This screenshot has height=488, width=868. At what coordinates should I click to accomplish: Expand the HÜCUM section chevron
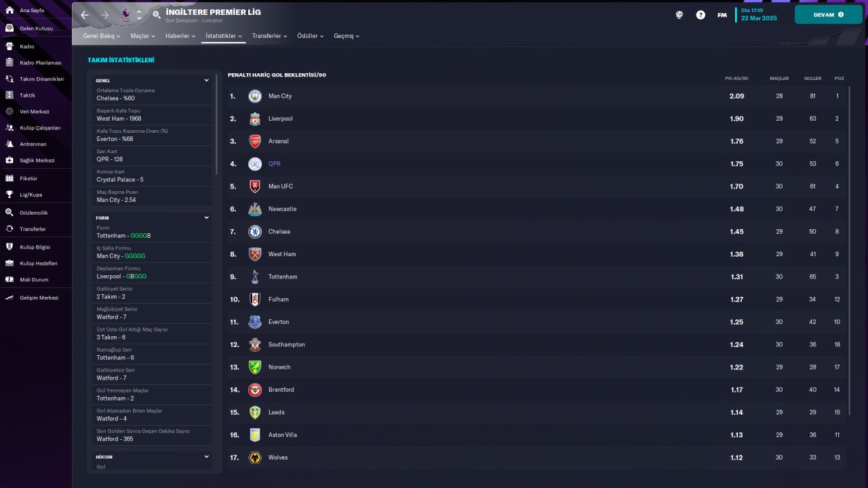pyautogui.click(x=207, y=457)
